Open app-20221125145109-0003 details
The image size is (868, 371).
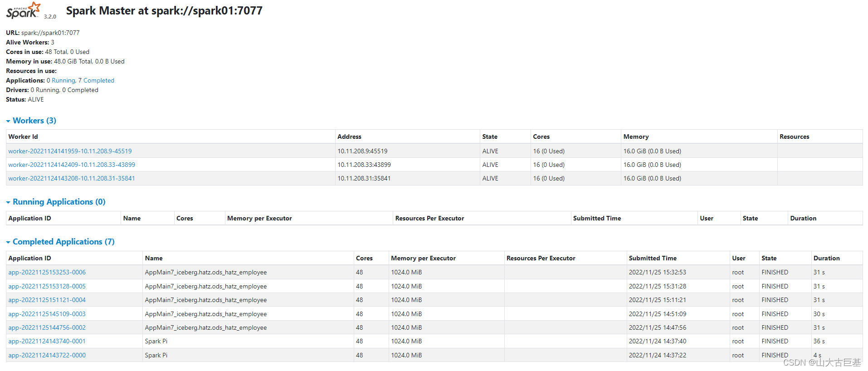point(47,314)
